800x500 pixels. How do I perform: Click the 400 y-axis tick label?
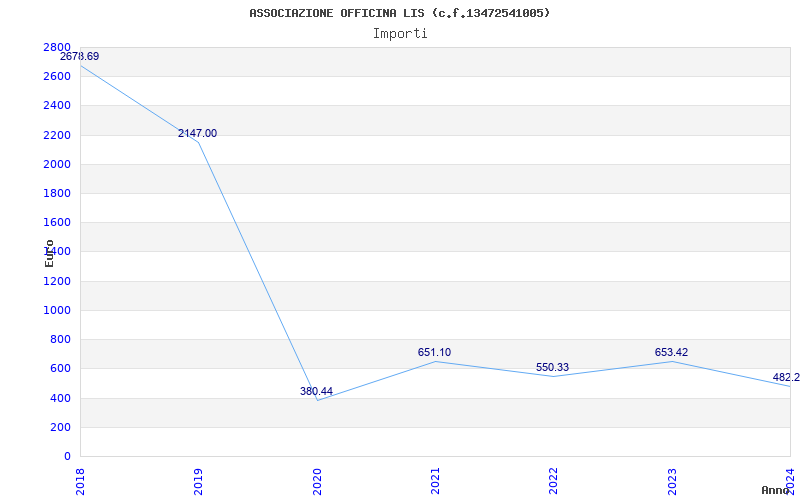[x=60, y=398]
